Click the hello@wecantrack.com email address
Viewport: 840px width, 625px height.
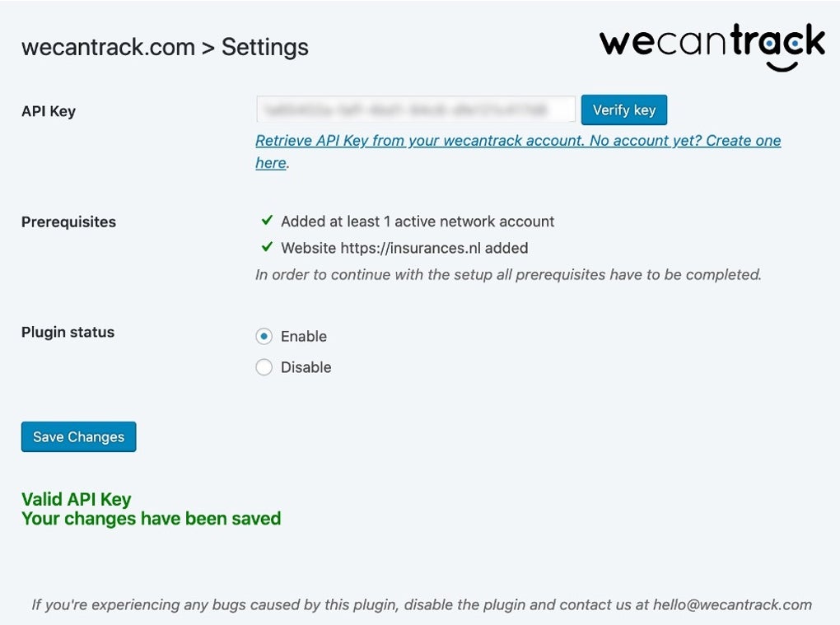click(732, 604)
